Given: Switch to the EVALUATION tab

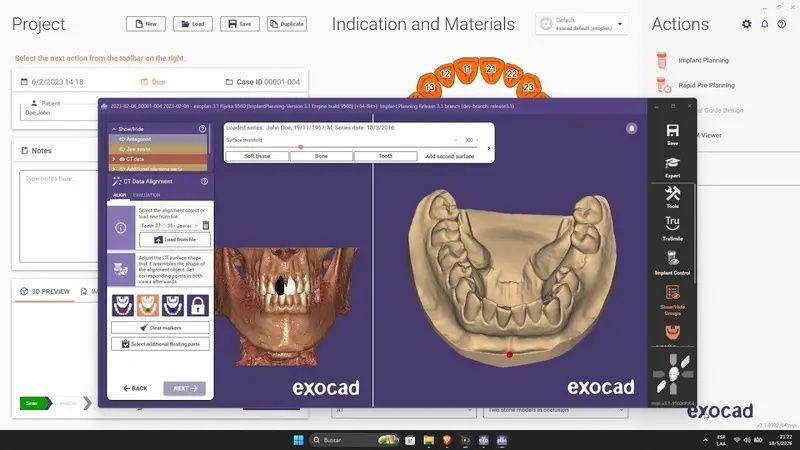Looking at the screenshot, I should pos(146,195).
